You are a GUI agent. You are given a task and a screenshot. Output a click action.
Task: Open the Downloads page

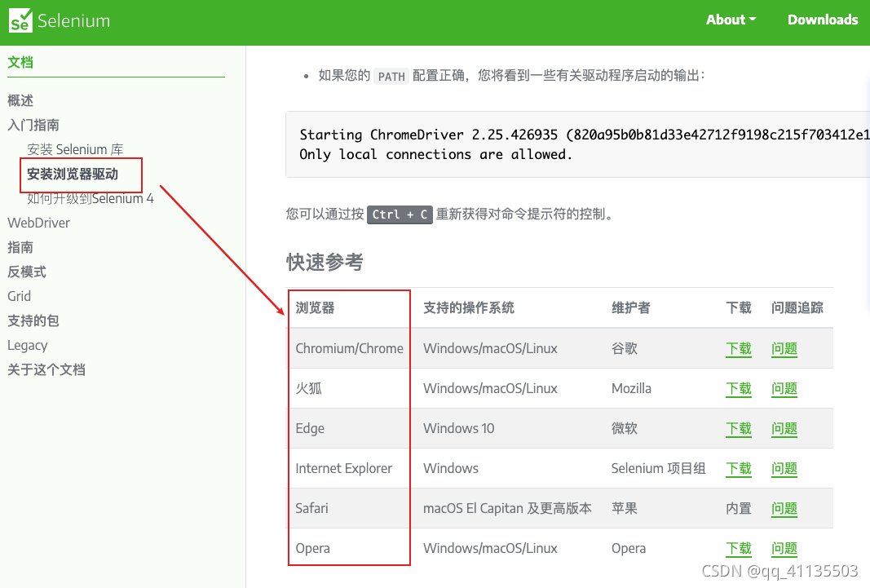pos(822,20)
